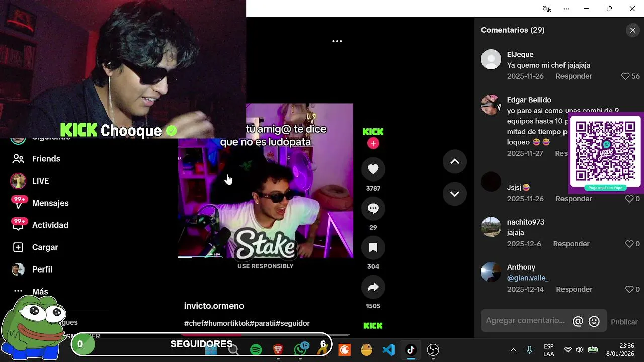
Task: Open Visual Studio Code from the taskbar
Action: 389,349
